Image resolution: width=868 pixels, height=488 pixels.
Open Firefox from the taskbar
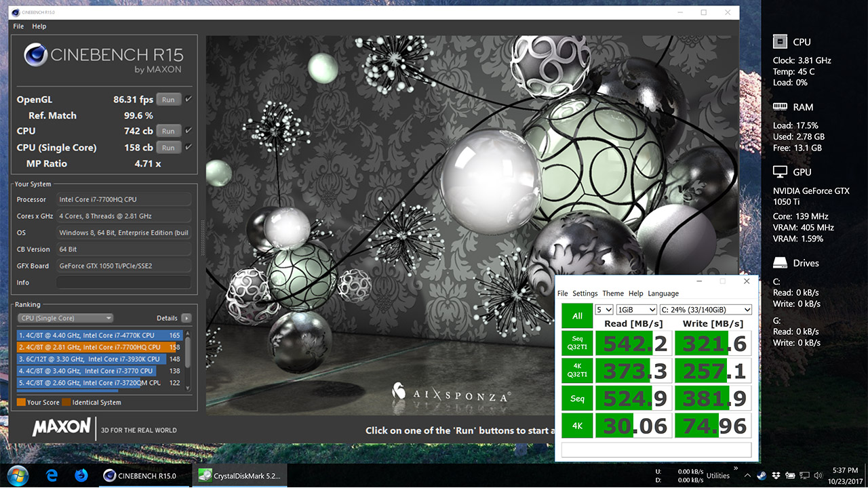81,476
